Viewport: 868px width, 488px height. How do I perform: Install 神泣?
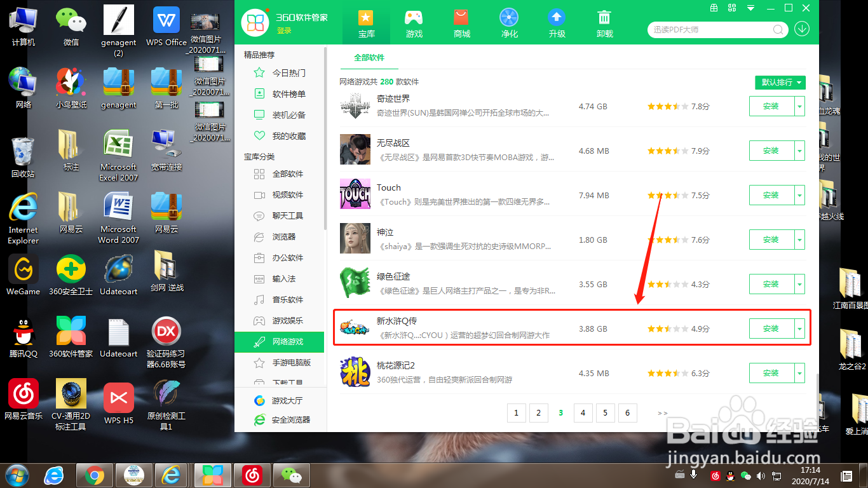pyautogui.click(x=771, y=240)
